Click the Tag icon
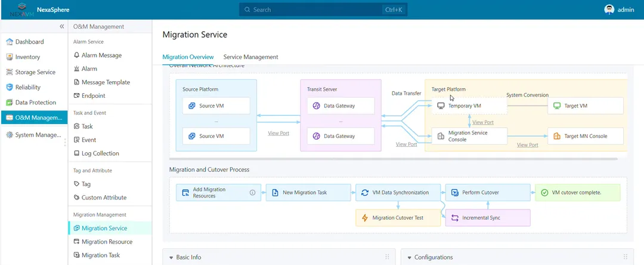 pyautogui.click(x=76, y=184)
